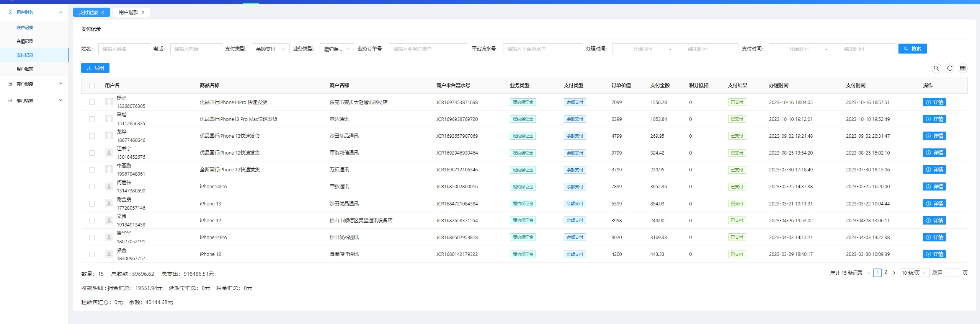
Task: Switch to the 用户退款 tab
Action: click(129, 13)
